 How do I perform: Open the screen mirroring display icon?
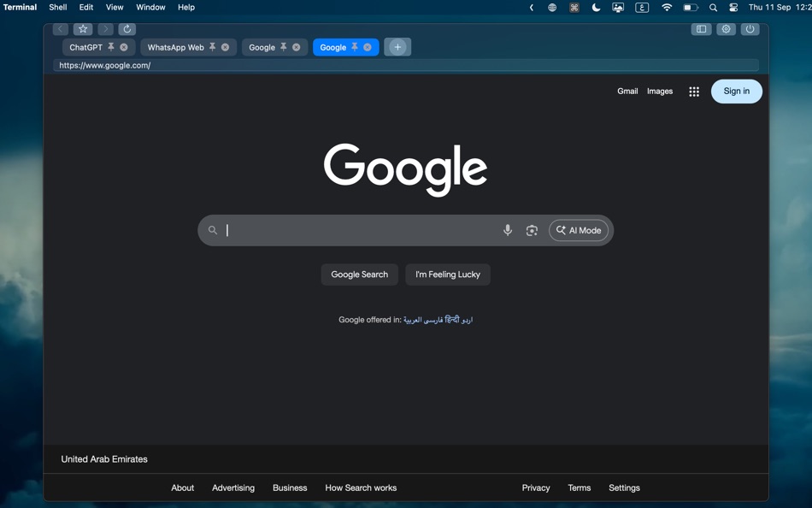point(618,7)
